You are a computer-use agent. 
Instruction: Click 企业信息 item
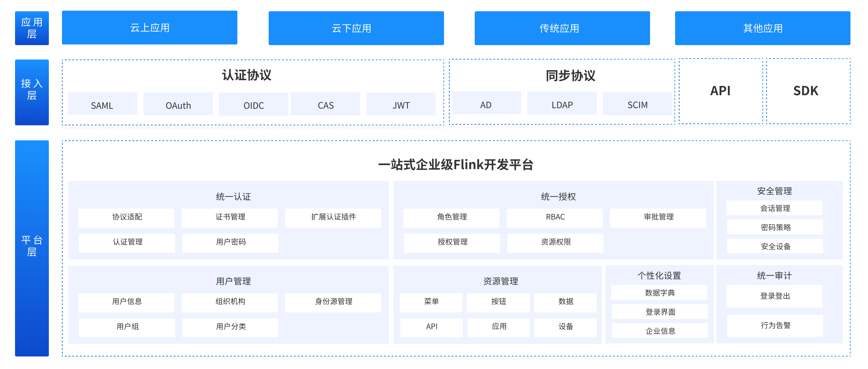click(660, 331)
